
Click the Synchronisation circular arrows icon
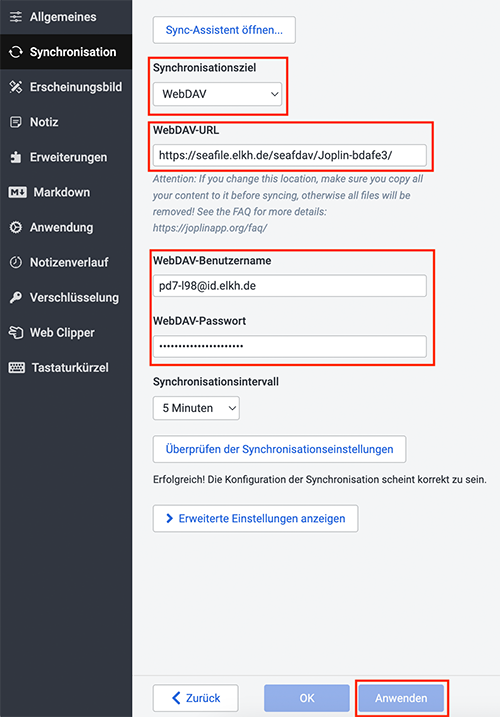pyautogui.click(x=16, y=52)
